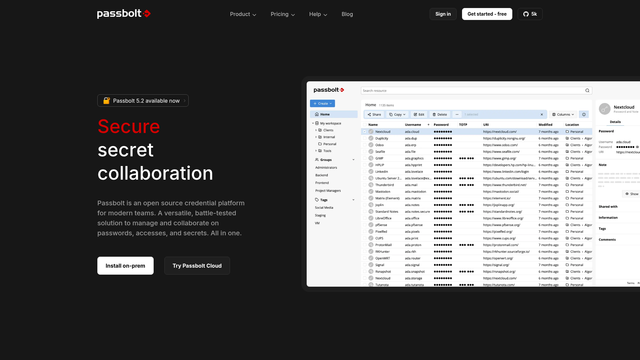
Task: Click the Share toolbar button in preview
Action: point(374,115)
